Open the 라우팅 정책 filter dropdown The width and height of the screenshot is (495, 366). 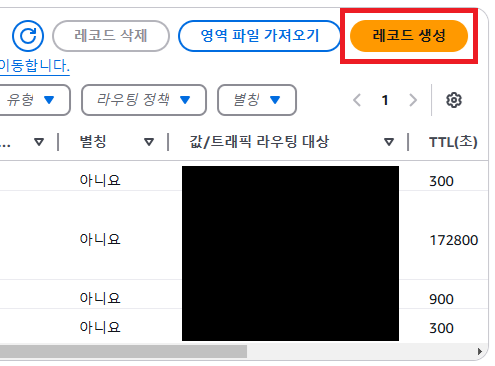[x=144, y=100]
